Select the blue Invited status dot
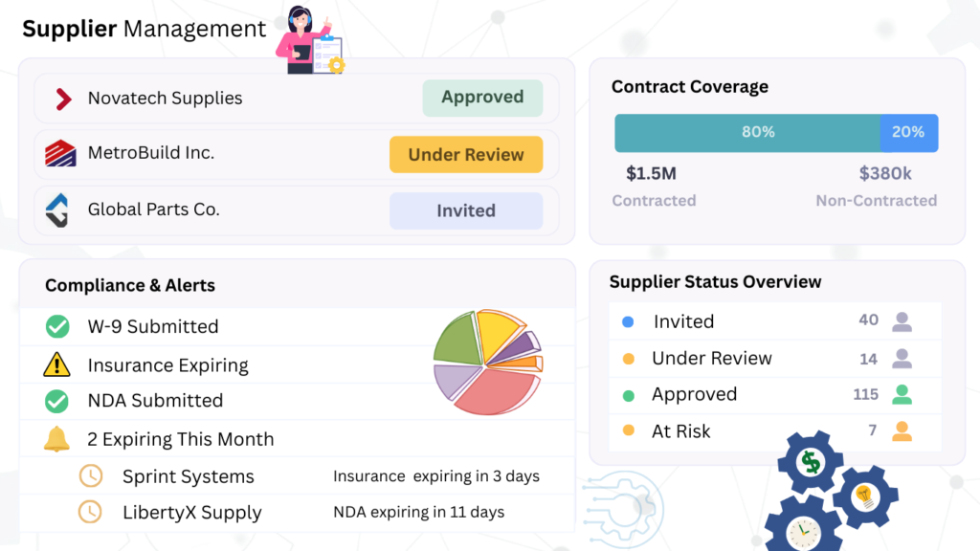 point(628,322)
